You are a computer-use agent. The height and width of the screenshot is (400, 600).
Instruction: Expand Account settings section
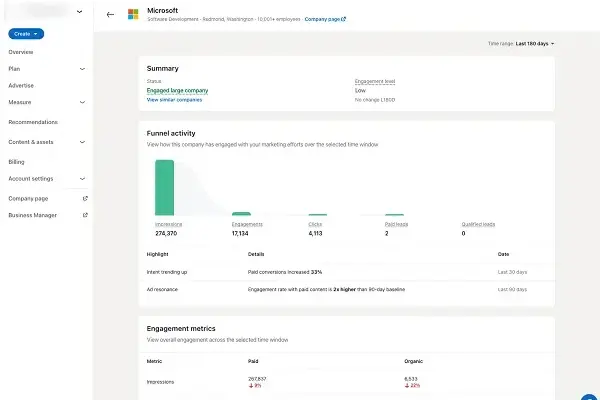(x=82, y=179)
